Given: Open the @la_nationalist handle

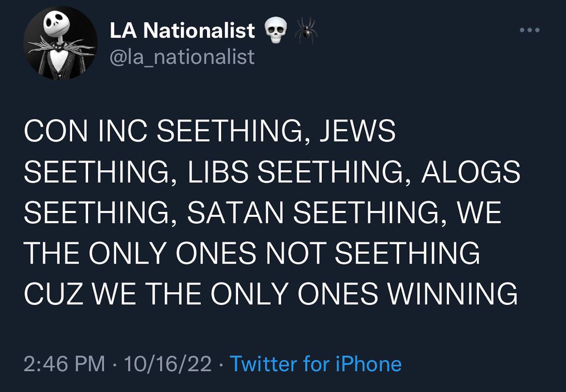Looking at the screenshot, I should (x=182, y=57).
